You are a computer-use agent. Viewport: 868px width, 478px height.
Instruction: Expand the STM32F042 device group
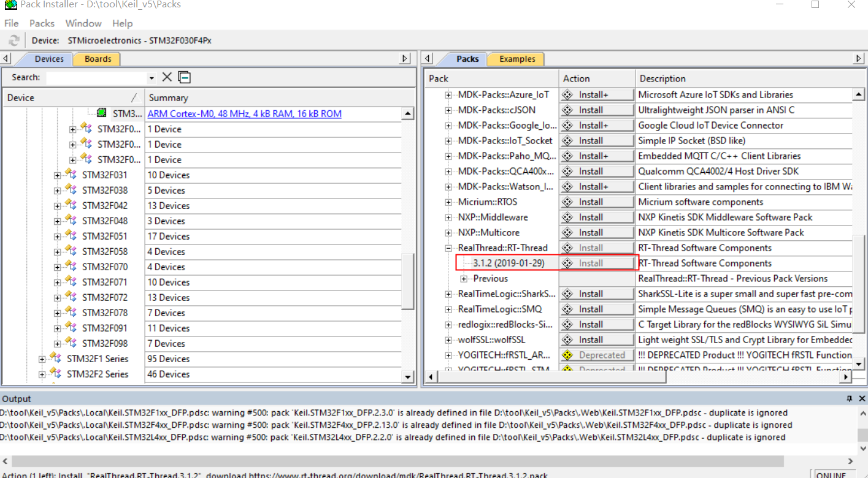[57, 206]
